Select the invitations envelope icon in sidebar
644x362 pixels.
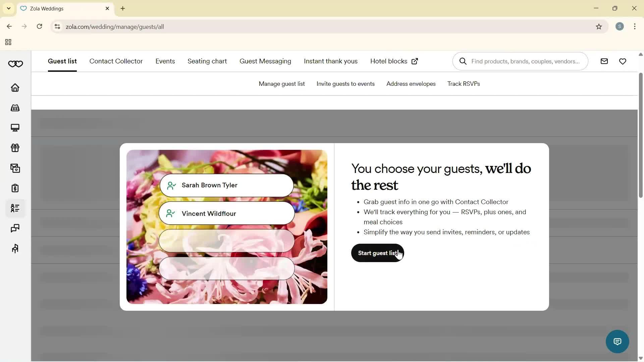point(15,168)
